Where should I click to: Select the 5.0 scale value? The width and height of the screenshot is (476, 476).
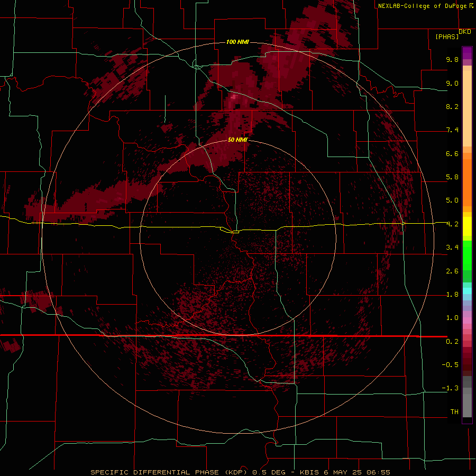(452, 200)
